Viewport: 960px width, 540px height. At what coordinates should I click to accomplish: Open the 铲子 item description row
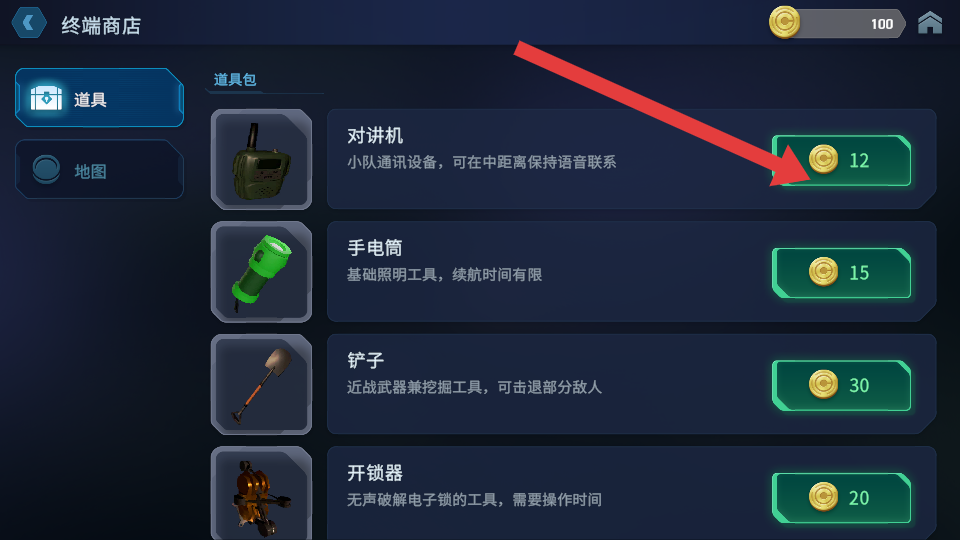click(631, 384)
